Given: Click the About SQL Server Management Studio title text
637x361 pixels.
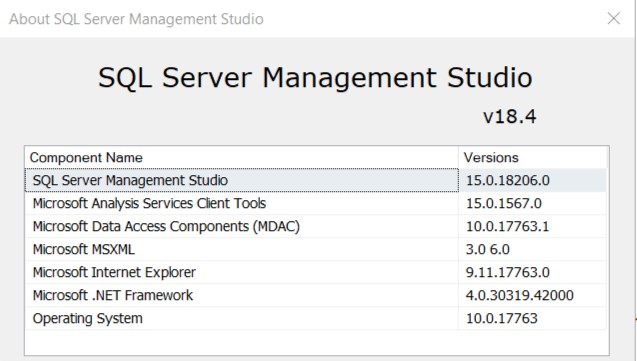Looking at the screenshot, I should 136,19.
